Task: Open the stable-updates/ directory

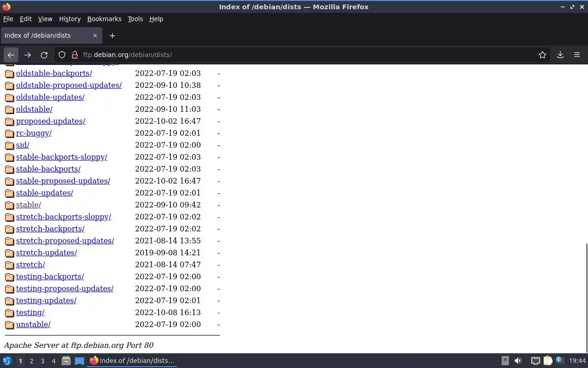Action: tap(45, 193)
